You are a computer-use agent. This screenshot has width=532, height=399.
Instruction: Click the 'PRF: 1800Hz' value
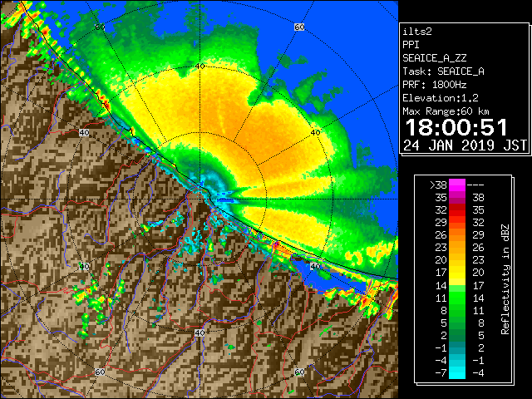click(434, 85)
